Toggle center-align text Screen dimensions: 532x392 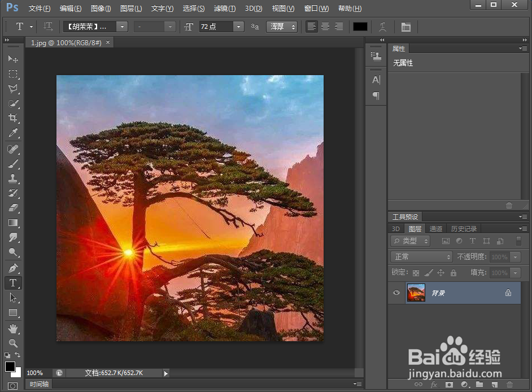click(325, 27)
